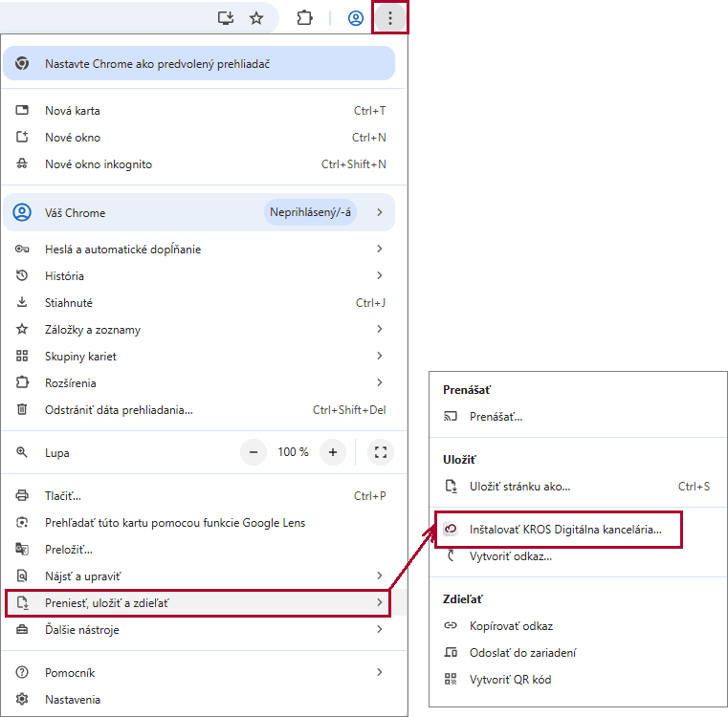
Task: Decrease zoom with the minus button
Action: (x=254, y=452)
